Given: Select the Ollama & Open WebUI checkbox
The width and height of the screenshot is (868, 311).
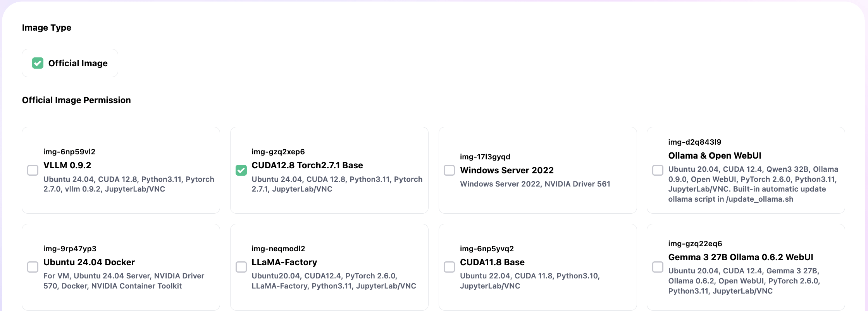Looking at the screenshot, I should pos(658,170).
